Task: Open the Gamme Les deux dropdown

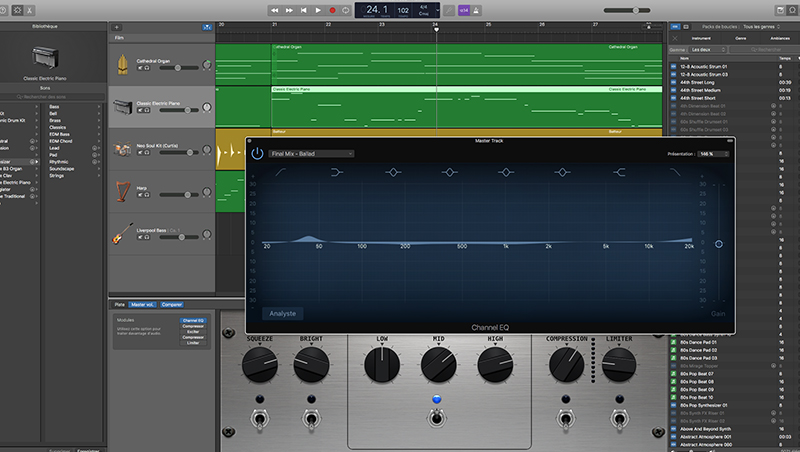Action: [708, 49]
